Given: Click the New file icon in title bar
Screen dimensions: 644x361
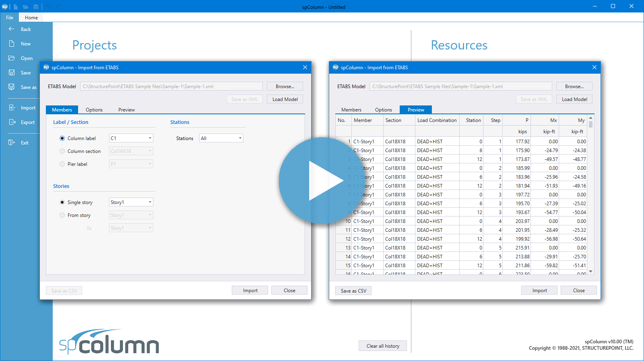Looking at the screenshot, I should (x=16, y=7).
